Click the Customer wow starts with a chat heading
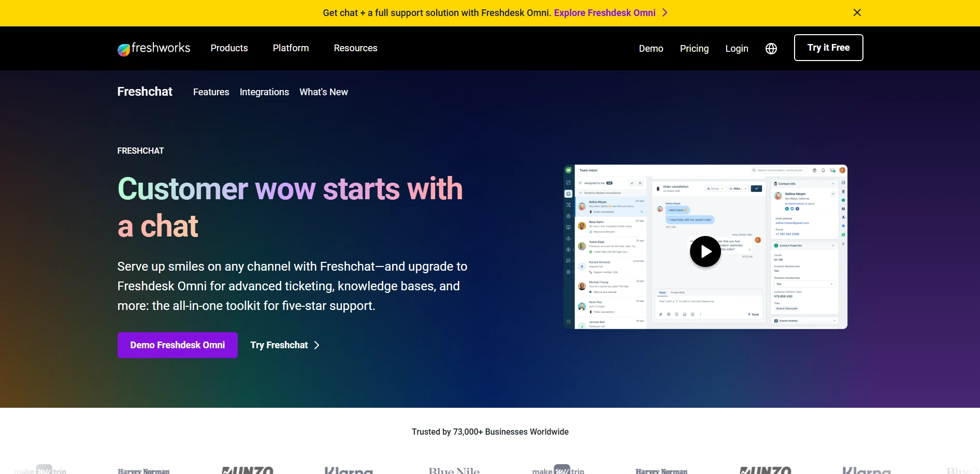Image resolution: width=980 pixels, height=474 pixels. click(x=290, y=207)
